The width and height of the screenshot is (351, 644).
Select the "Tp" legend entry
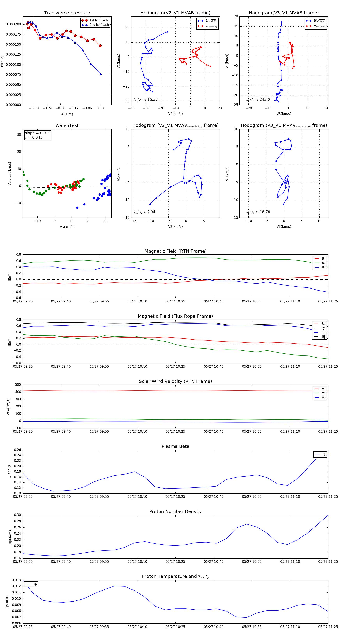click(31, 584)
